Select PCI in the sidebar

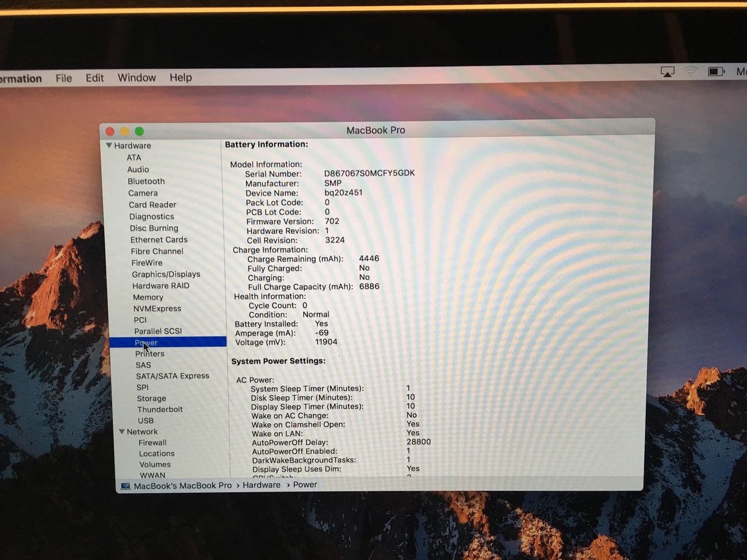tap(140, 320)
